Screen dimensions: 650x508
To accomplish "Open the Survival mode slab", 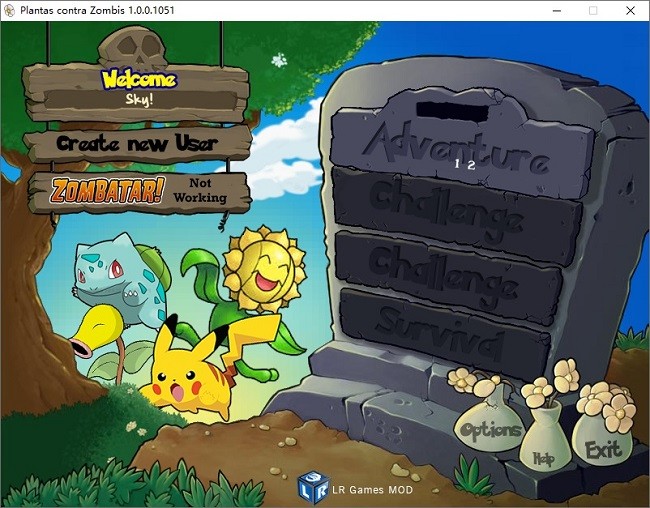I will [x=444, y=334].
